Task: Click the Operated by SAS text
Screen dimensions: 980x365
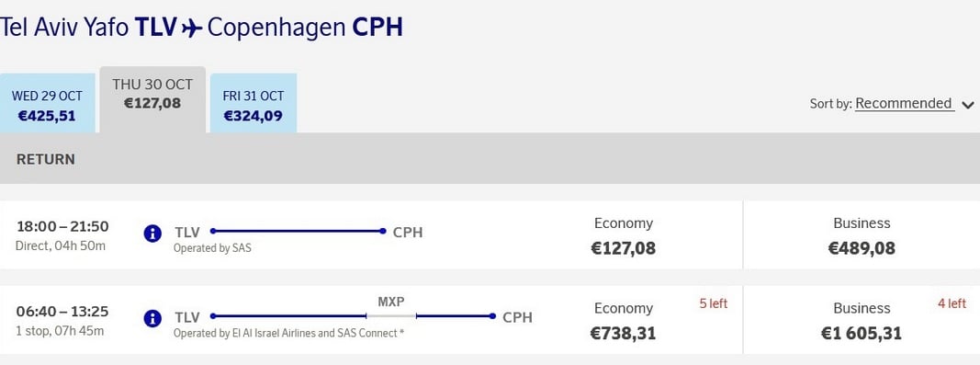Action: pyautogui.click(x=212, y=248)
